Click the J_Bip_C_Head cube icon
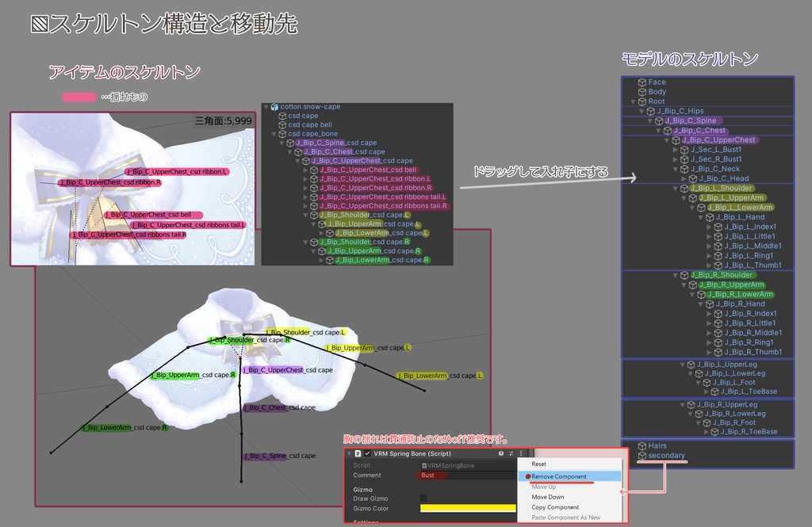This screenshot has width=812, height=527. (692, 178)
